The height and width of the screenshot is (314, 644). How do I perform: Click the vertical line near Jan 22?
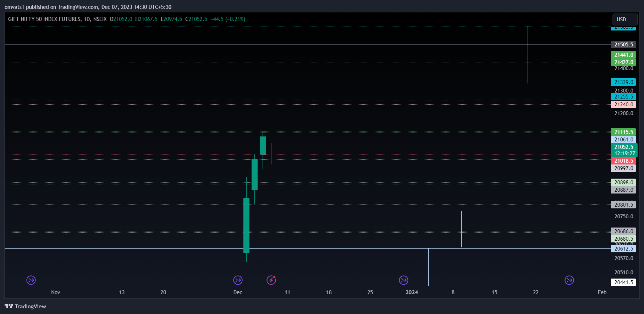click(x=528, y=55)
